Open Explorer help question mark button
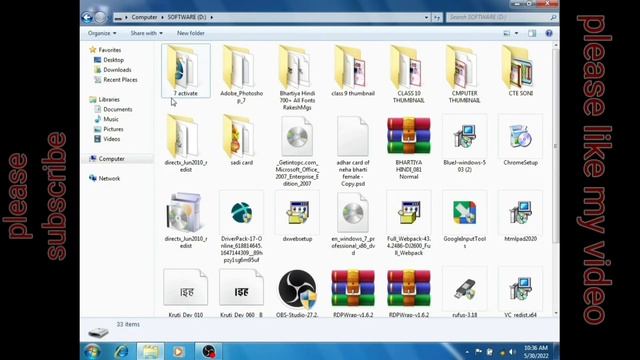This screenshot has height=360, width=640. pyautogui.click(x=549, y=33)
